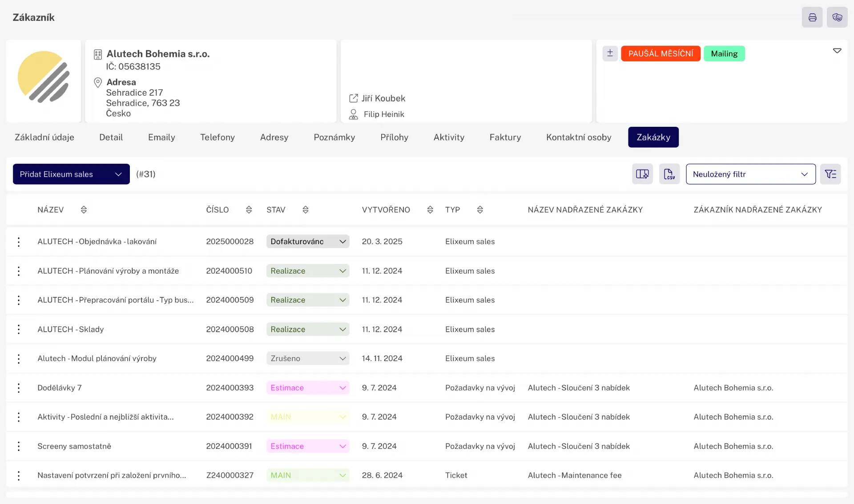Open row menu for Dodělávky 7
854x504 pixels.
pos(19,388)
